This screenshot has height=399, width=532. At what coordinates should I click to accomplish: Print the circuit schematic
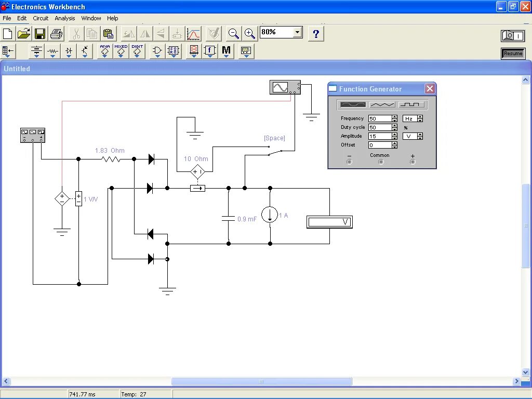pyautogui.click(x=56, y=34)
